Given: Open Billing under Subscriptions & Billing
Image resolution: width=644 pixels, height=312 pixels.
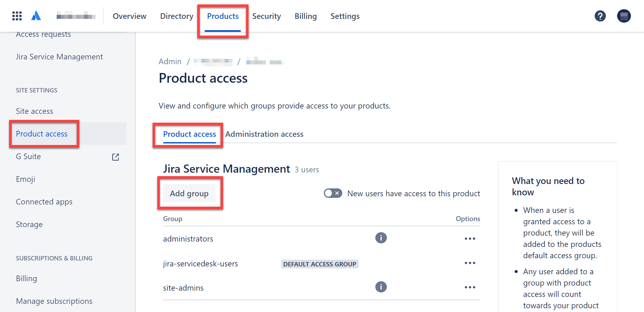Looking at the screenshot, I should 26,278.
